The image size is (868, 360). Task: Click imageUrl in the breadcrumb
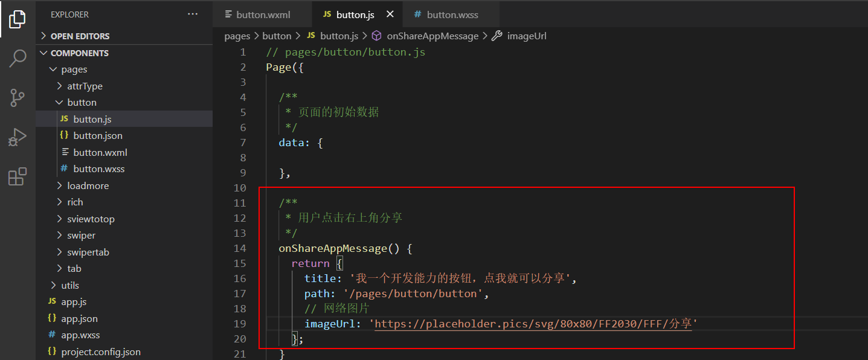coord(527,36)
